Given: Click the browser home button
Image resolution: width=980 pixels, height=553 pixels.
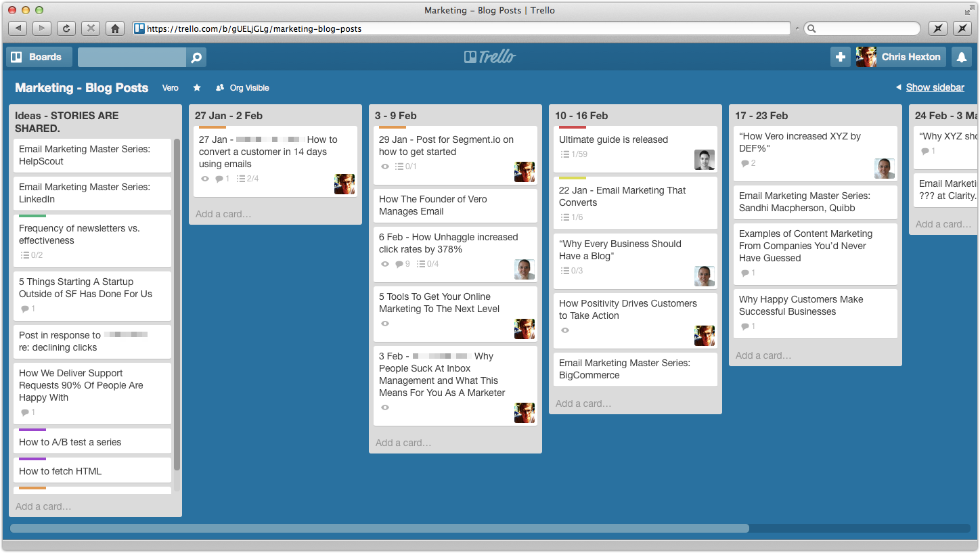Looking at the screenshot, I should pyautogui.click(x=115, y=28).
